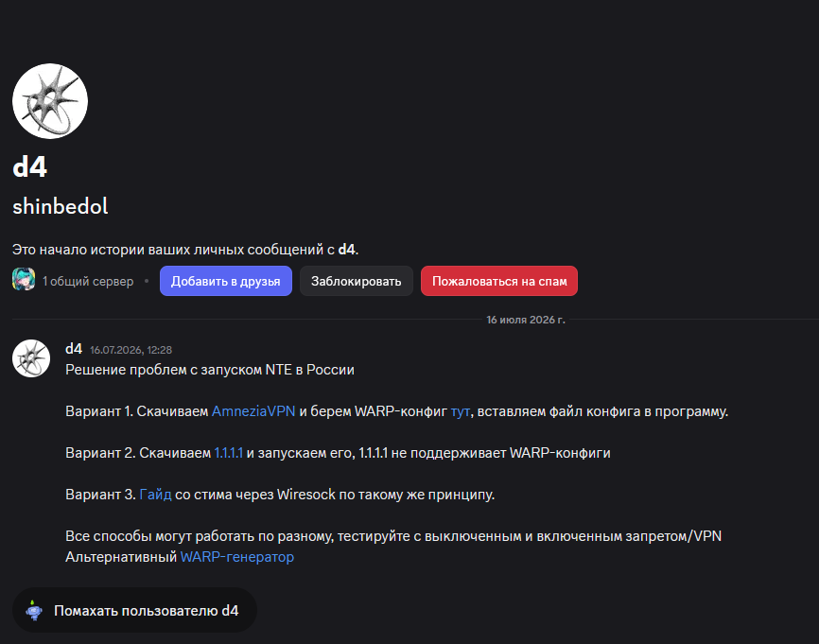Click the large d4 display name heading
This screenshot has height=644, width=819.
(29, 167)
